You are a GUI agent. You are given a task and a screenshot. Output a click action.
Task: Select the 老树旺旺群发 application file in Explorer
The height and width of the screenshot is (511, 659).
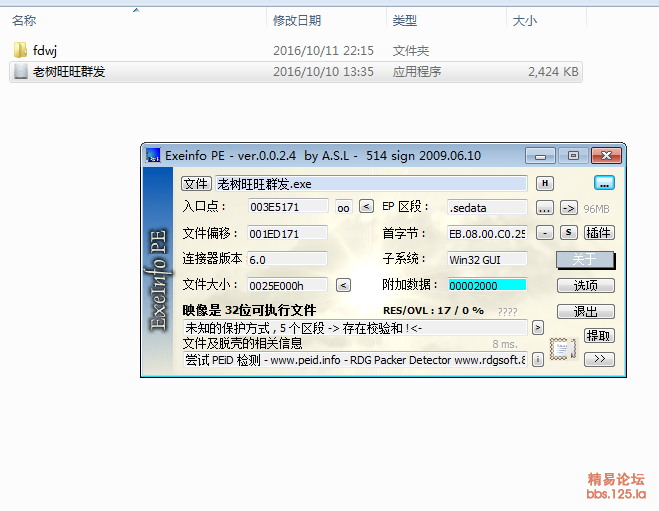tap(296, 71)
